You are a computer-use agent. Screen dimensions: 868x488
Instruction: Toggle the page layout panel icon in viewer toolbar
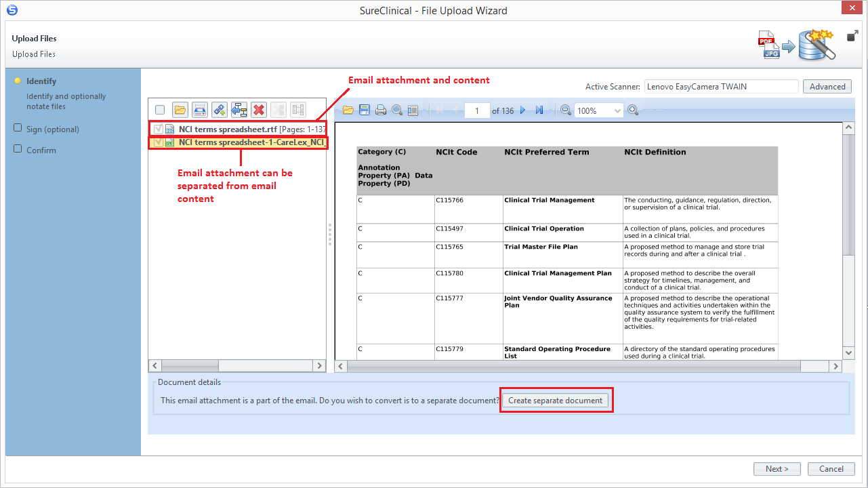[413, 110]
